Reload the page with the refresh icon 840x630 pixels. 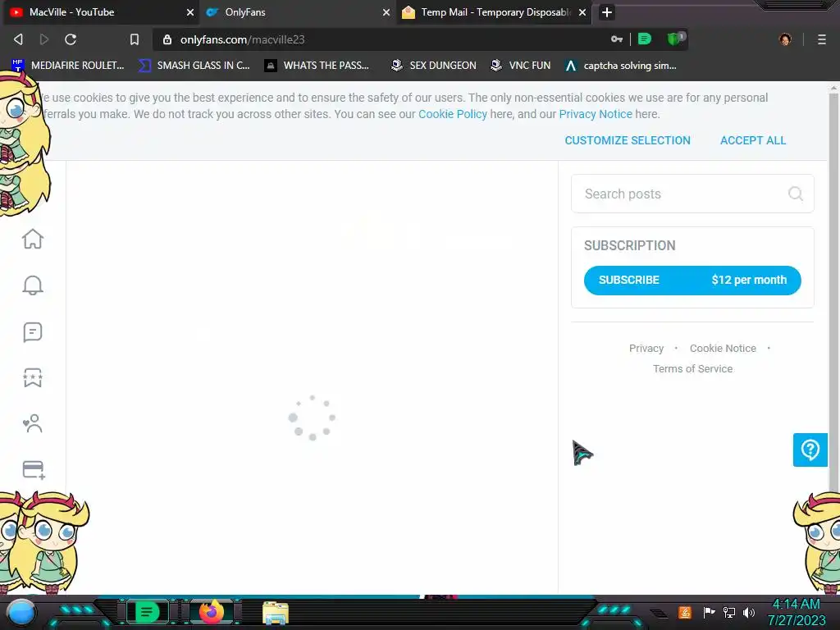tap(71, 39)
